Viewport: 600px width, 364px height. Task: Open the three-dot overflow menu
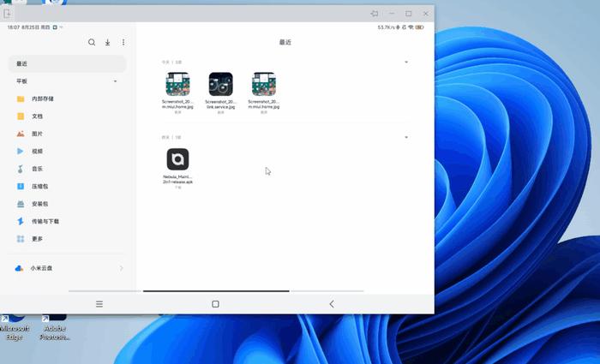click(x=123, y=43)
